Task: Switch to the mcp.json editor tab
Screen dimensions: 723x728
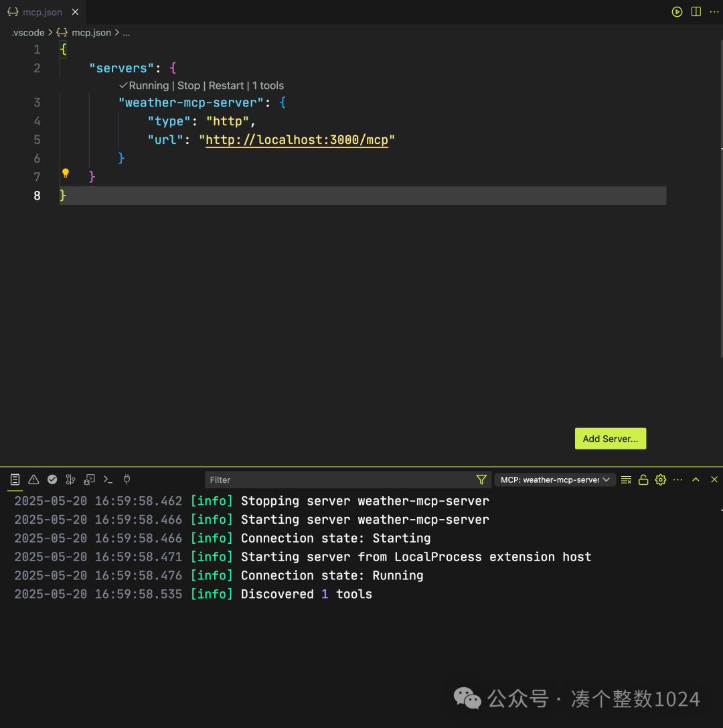Action: pos(37,11)
